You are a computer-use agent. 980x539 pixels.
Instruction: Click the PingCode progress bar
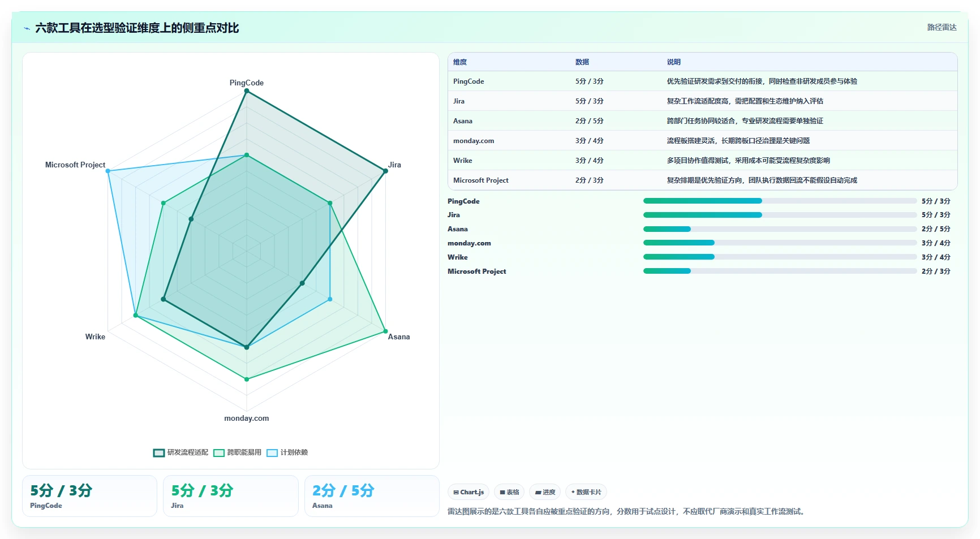(x=780, y=201)
